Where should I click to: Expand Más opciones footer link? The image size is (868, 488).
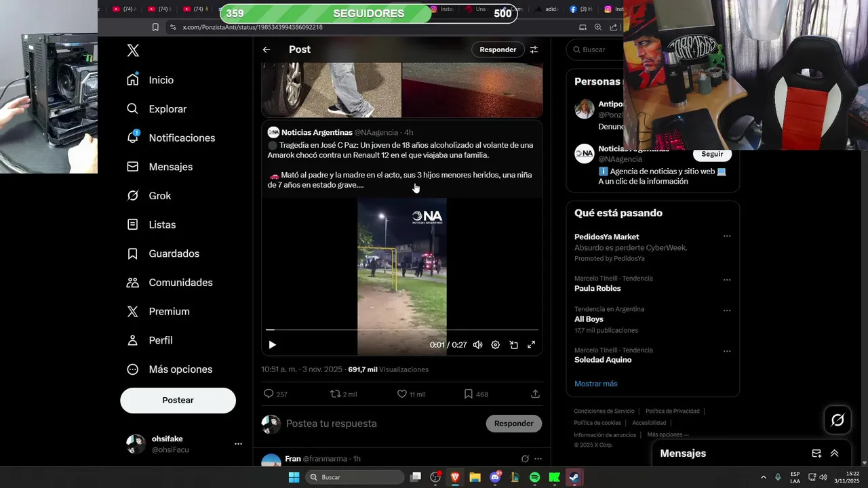[x=668, y=434]
